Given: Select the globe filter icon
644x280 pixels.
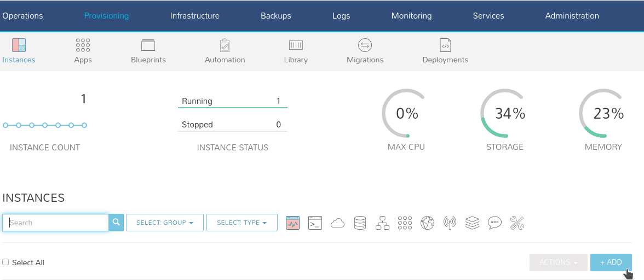Looking at the screenshot, I should point(428,223).
